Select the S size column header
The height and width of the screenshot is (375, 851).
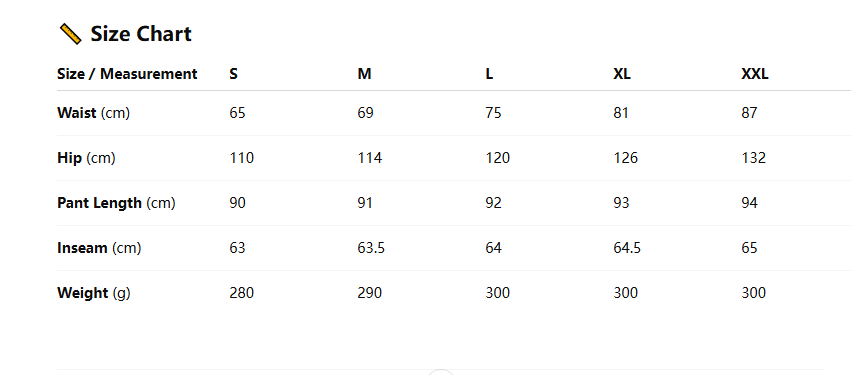(233, 74)
